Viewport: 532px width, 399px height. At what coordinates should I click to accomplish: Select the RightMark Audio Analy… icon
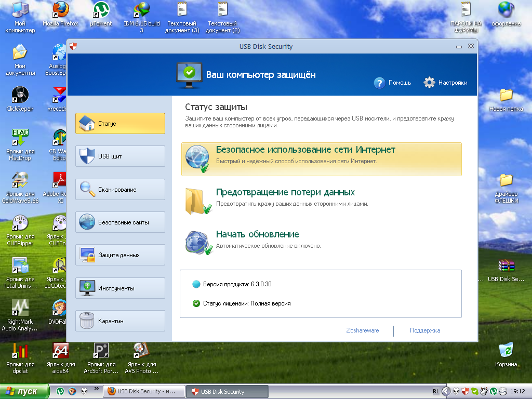tap(20, 315)
